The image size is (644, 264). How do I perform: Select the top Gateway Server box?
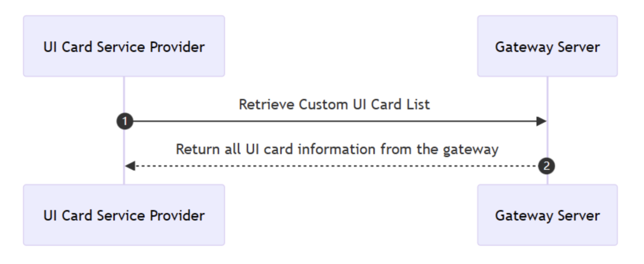tap(547, 46)
